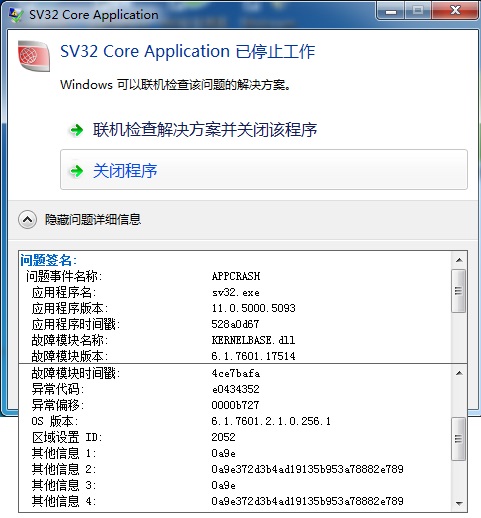The width and height of the screenshot is (481, 518).
Task: Select timestamp value 528a0d67
Action: (235, 324)
